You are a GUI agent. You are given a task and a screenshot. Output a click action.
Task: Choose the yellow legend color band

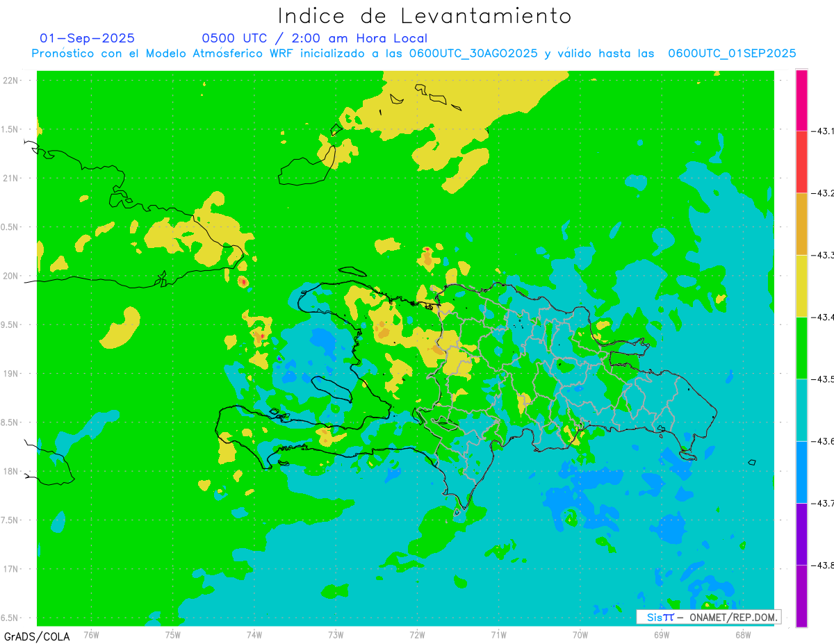801,286
